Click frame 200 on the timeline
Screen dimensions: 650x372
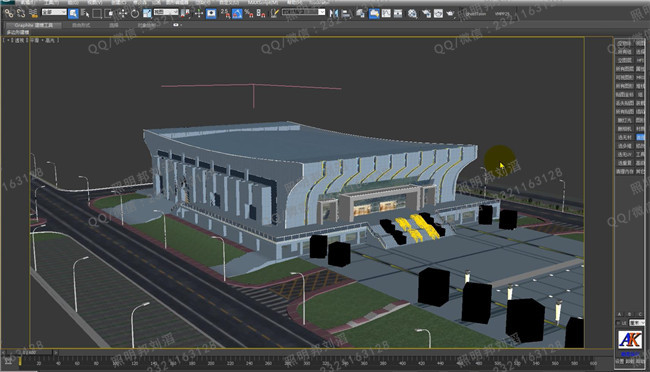(x=211, y=363)
